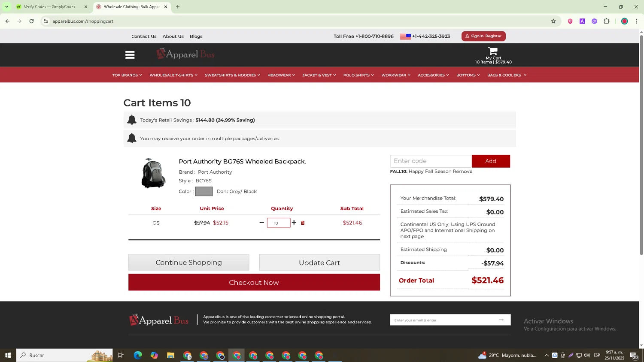Switch to Verify Codes SimplyCodes tab
The width and height of the screenshot is (644, 362).
click(49, 7)
